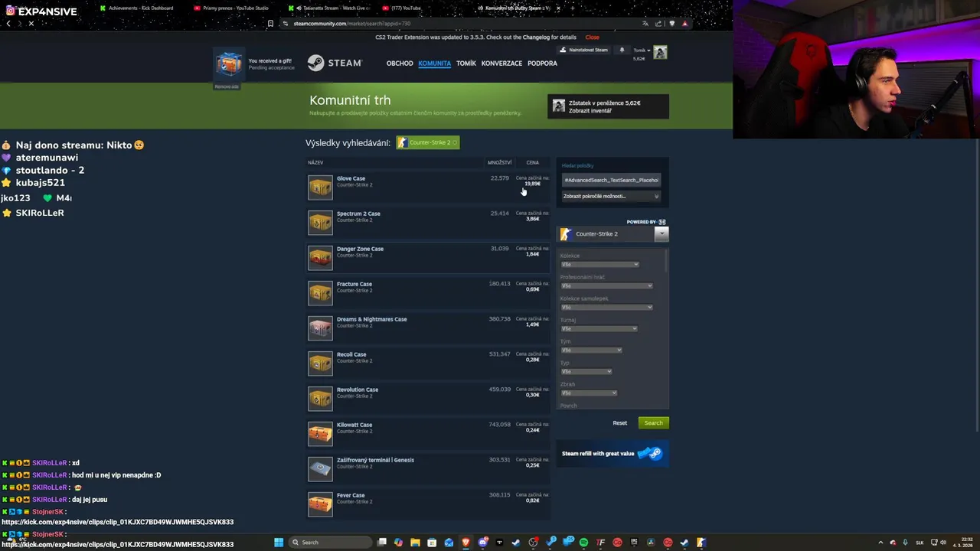980x551 pixels.
Task: Open Steam notifications bell
Action: [x=622, y=50]
